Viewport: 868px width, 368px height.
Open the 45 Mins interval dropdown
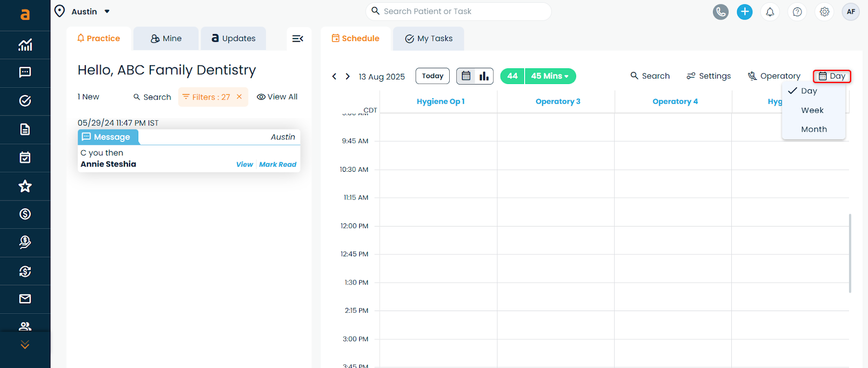(550, 76)
